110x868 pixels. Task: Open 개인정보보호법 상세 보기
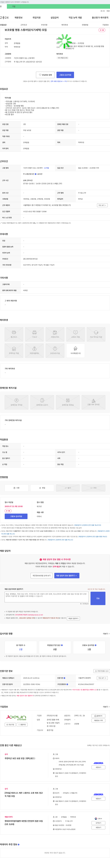41,575
